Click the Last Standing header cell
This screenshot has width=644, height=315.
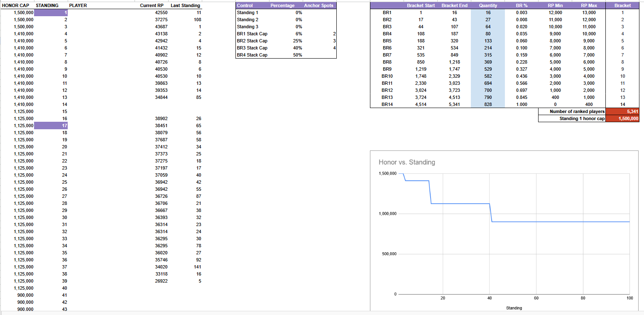pos(185,5)
